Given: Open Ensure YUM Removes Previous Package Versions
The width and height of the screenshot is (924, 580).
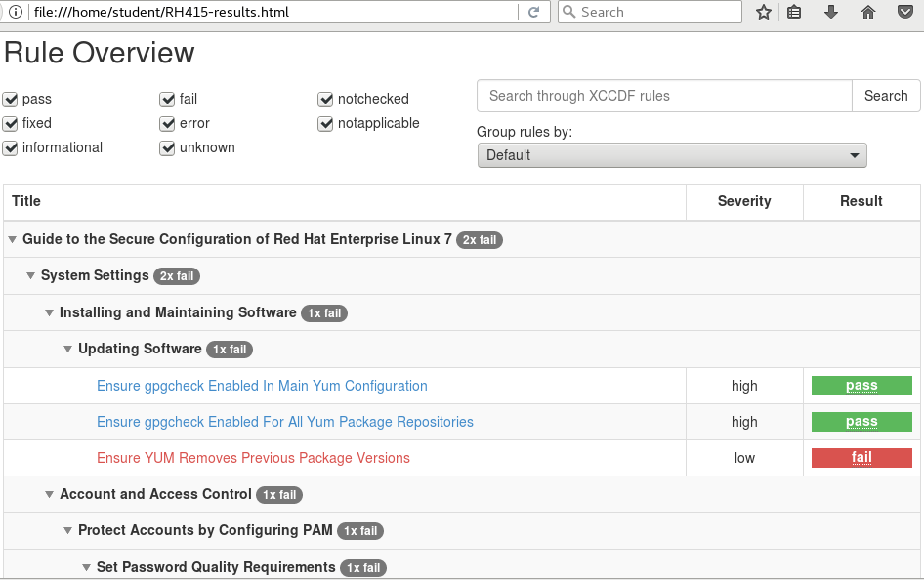Looking at the screenshot, I should click(x=253, y=458).
